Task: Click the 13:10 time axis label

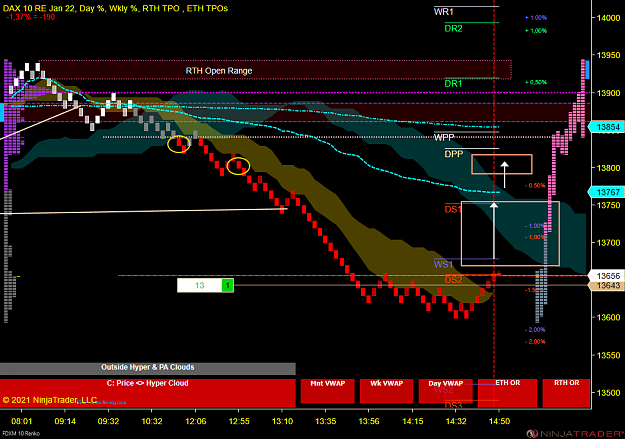Action: point(282,421)
